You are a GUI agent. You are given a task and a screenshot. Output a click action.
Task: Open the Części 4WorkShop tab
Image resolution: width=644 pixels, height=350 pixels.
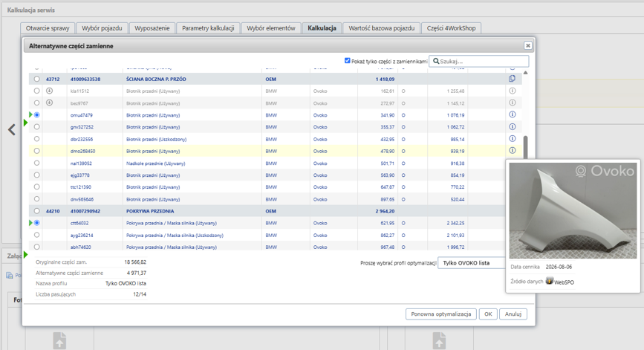click(451, 28)
